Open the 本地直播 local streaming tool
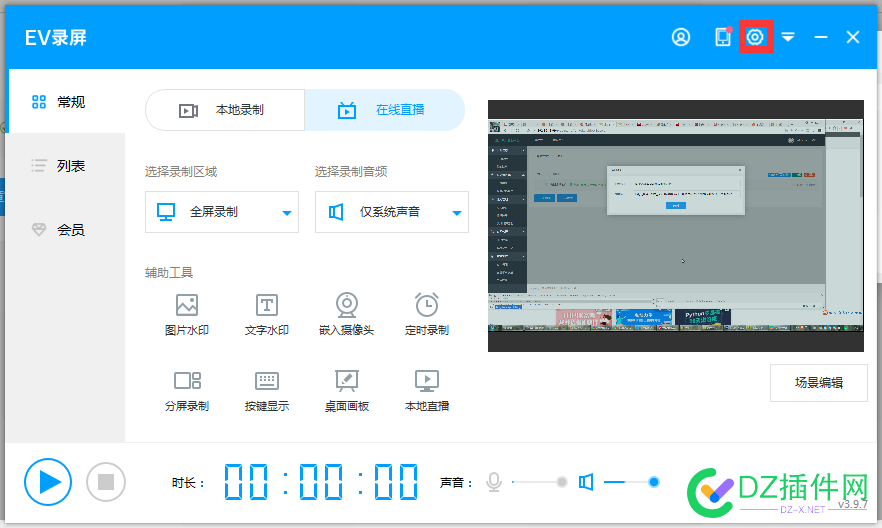This screenshot has width=882, height=528. click(427, 391)
